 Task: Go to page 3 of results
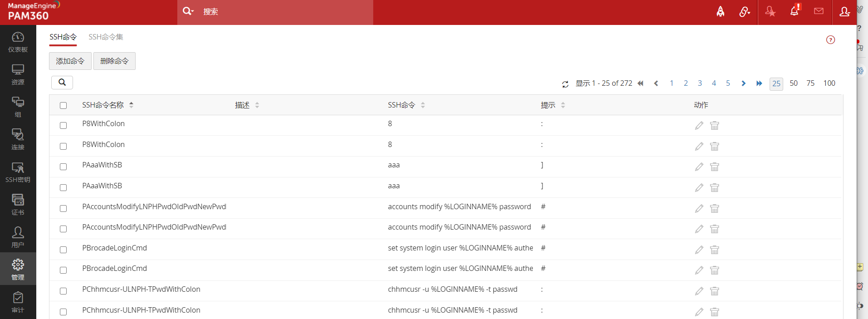[700, 83]
